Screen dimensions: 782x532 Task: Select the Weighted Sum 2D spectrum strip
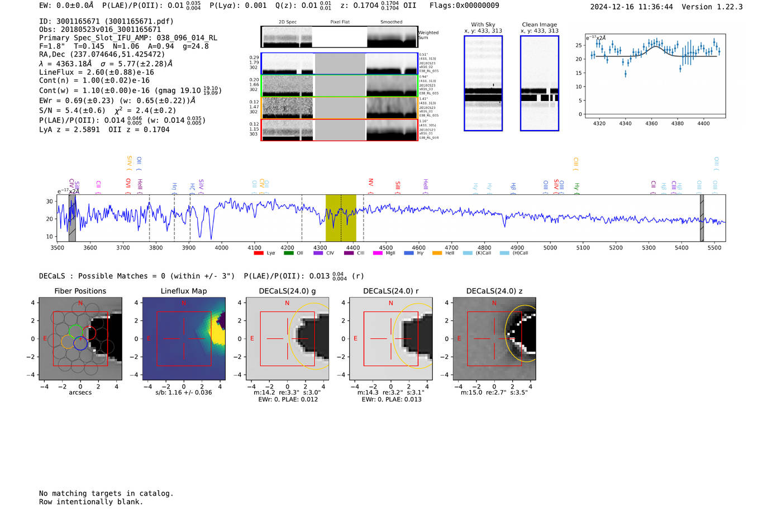pyautogui.click(x=339, y=37)
